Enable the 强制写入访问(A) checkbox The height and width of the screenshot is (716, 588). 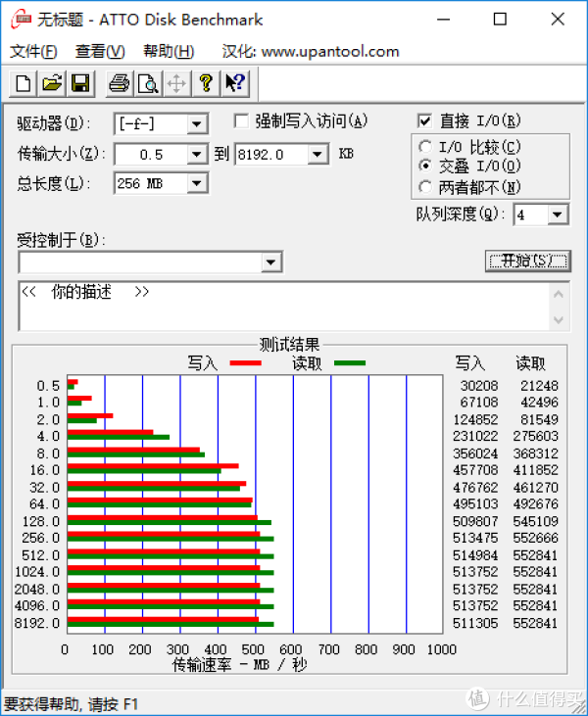coord(241,121)
